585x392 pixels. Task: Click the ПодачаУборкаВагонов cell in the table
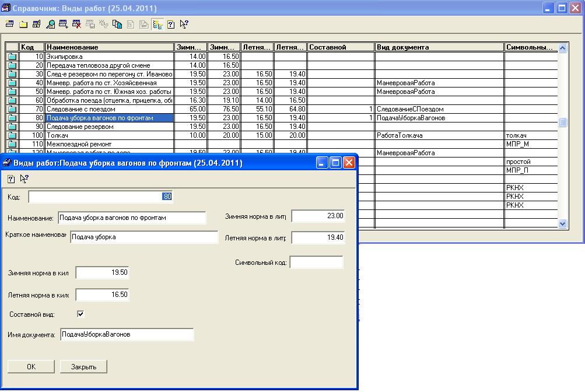pyautogui.click(x=439, y=118)
